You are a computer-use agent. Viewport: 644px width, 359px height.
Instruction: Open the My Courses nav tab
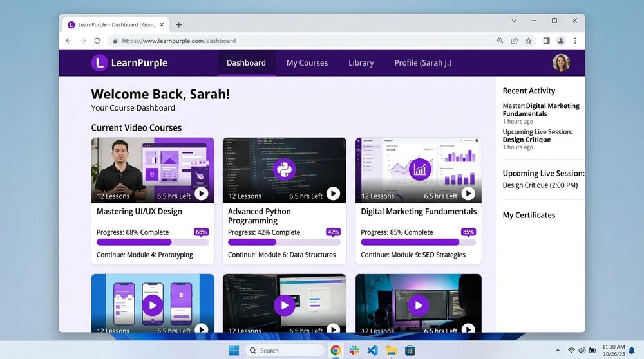pyautogui.click(x=307, y=63)
